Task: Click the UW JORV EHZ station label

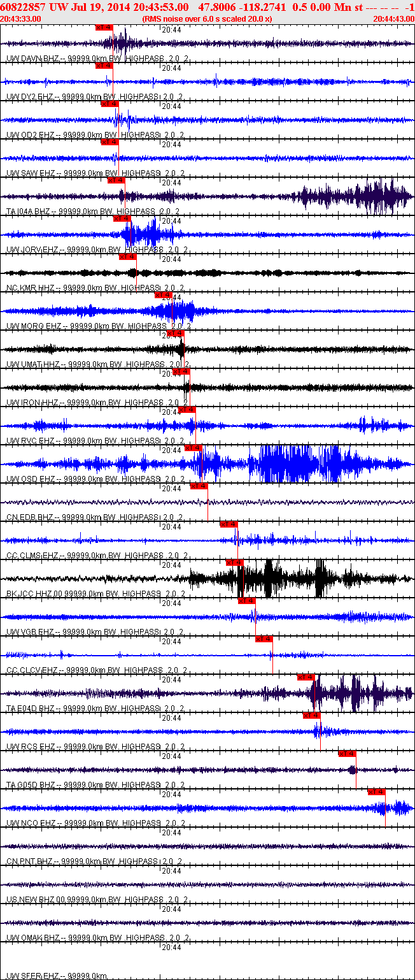Action: click(x=32, y=249)
